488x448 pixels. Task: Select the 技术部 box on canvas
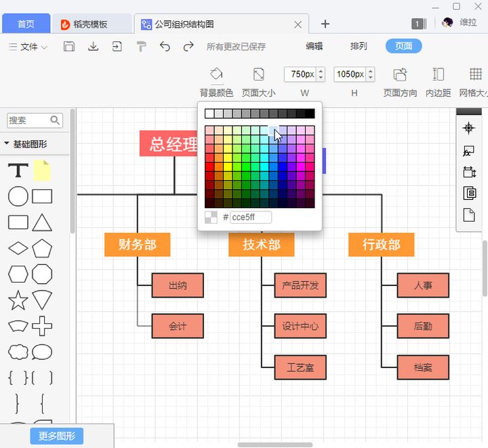[262, 245]
